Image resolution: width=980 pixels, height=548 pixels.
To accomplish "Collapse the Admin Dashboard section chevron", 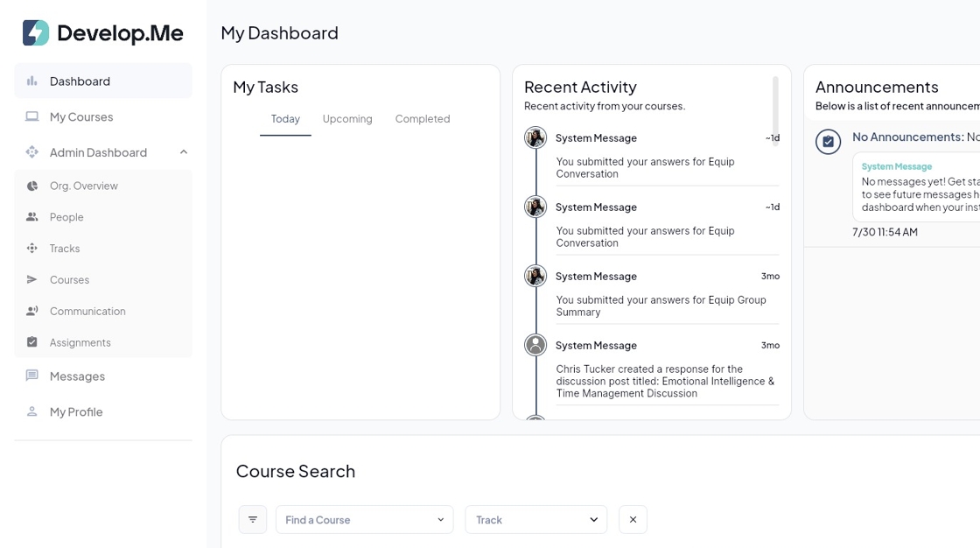I will click(184, 152).
